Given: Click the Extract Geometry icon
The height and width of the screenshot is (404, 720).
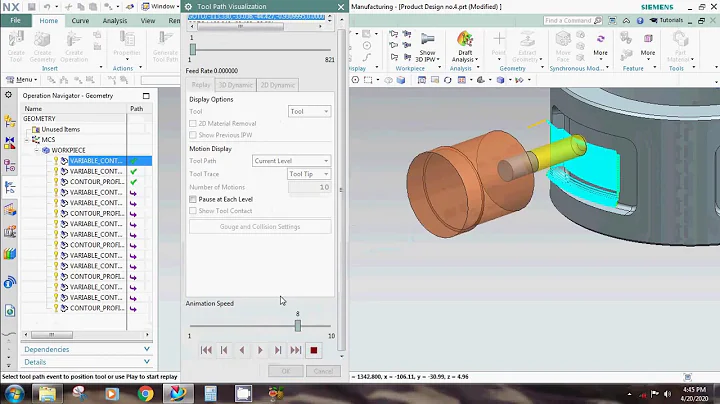Looking at the screenshot, I should pos(527,46).
